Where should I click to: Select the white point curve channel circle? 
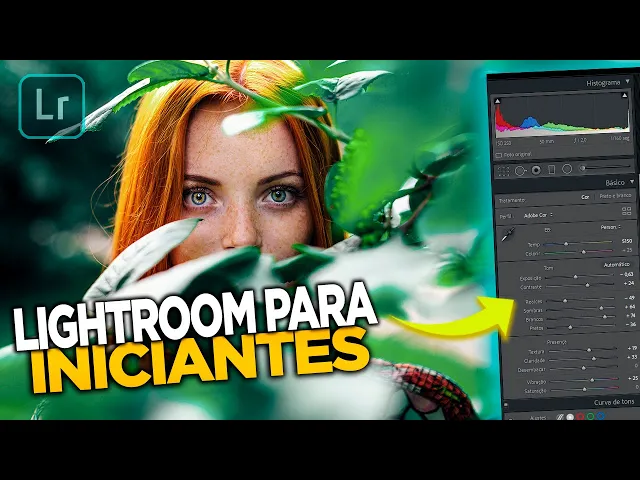pyautogui.click(x=570, y=417)
